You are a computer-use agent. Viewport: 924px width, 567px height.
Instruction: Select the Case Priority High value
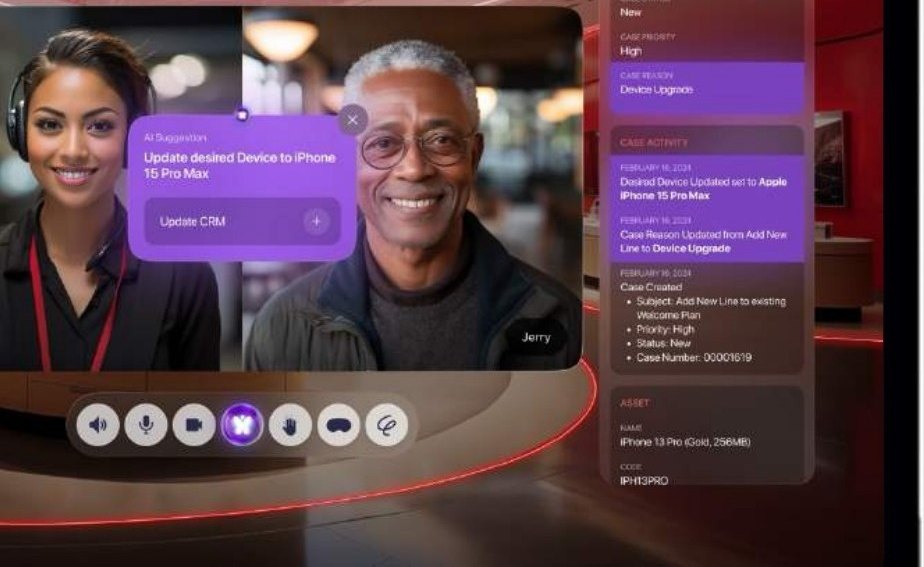(x=631, y=51)
